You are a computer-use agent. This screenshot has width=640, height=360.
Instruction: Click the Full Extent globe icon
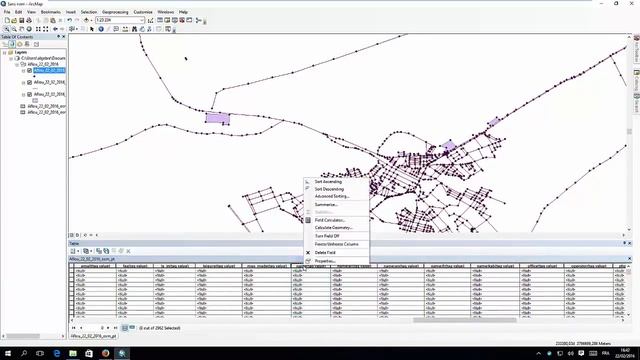point(29,29)
